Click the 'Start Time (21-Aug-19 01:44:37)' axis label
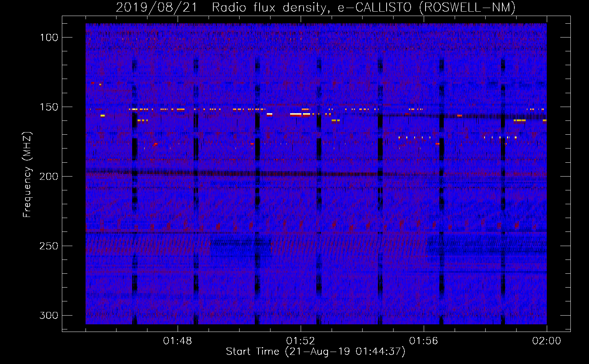 coord(316,352)
